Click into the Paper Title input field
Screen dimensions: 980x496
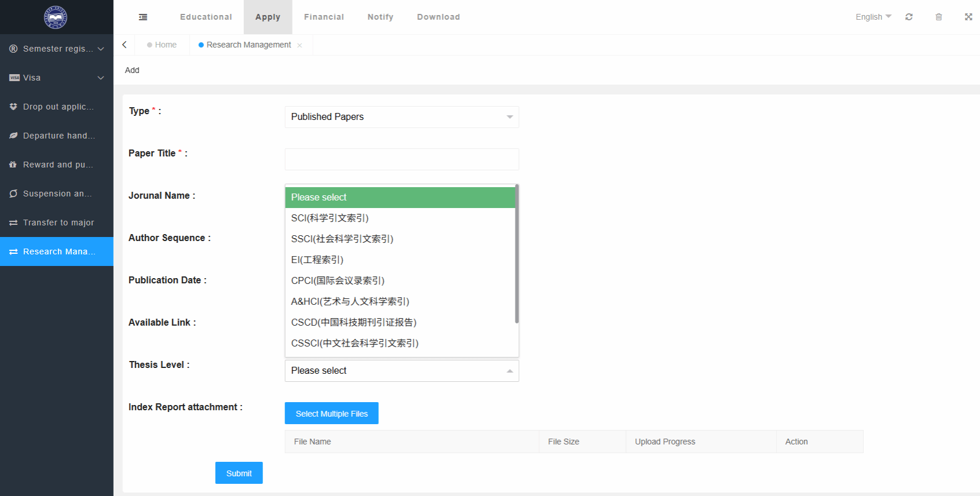click(401, 159)
